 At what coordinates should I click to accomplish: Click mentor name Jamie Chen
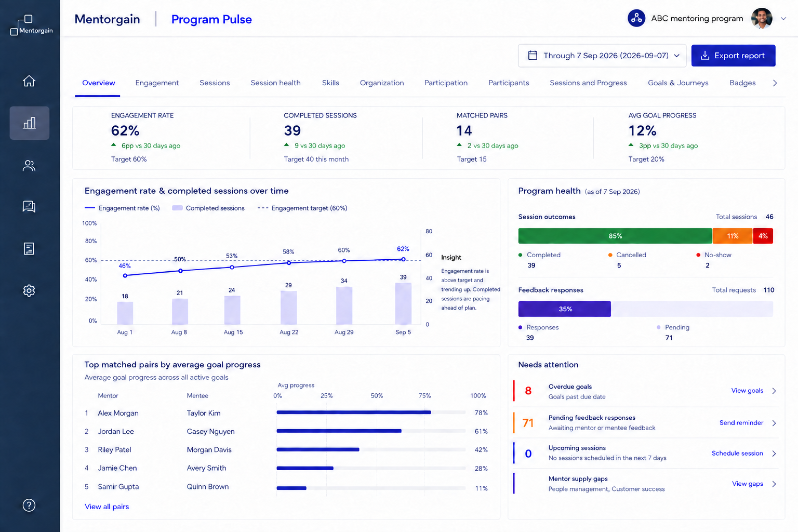[x=117, y=468]
